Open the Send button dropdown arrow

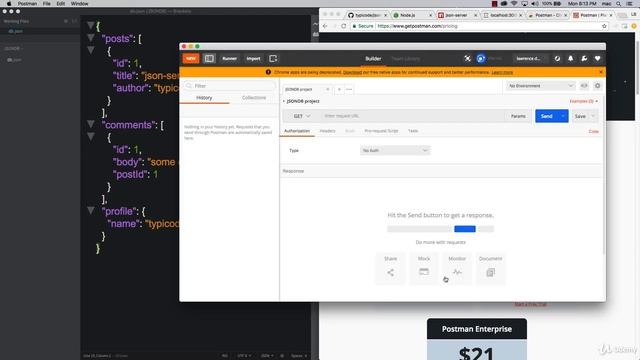[563, 116]
